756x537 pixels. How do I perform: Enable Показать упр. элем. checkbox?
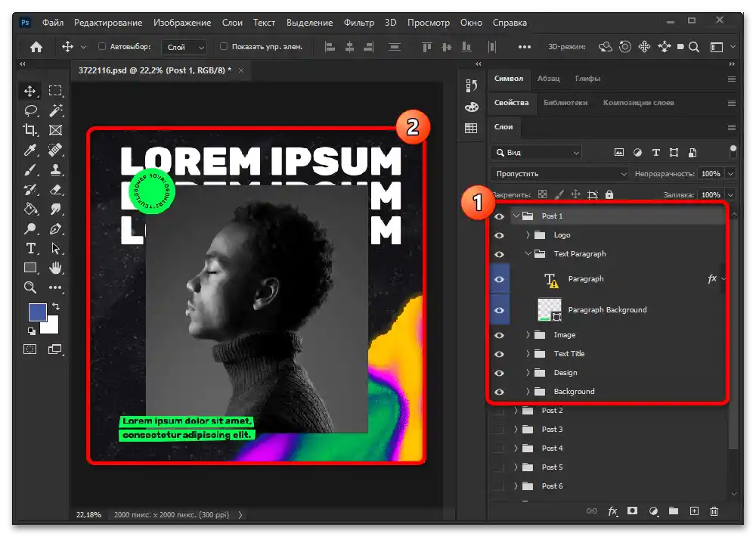point(223,46)
